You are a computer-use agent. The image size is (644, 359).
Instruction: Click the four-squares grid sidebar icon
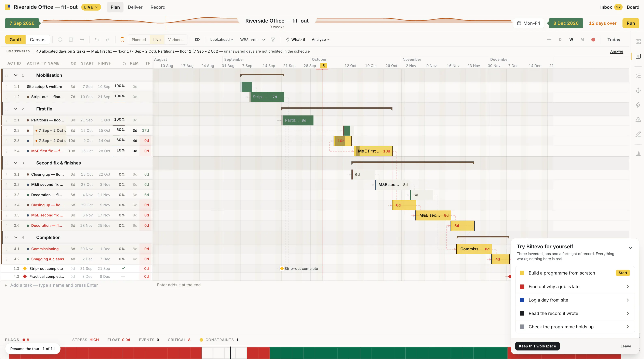click(x=638, y=41)
